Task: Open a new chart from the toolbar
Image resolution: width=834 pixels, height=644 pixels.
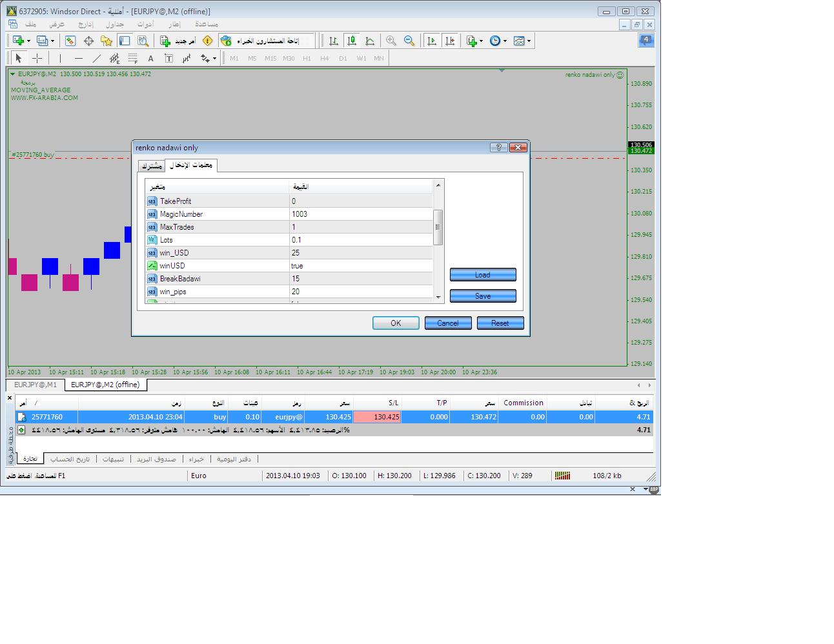Action: 18,41
